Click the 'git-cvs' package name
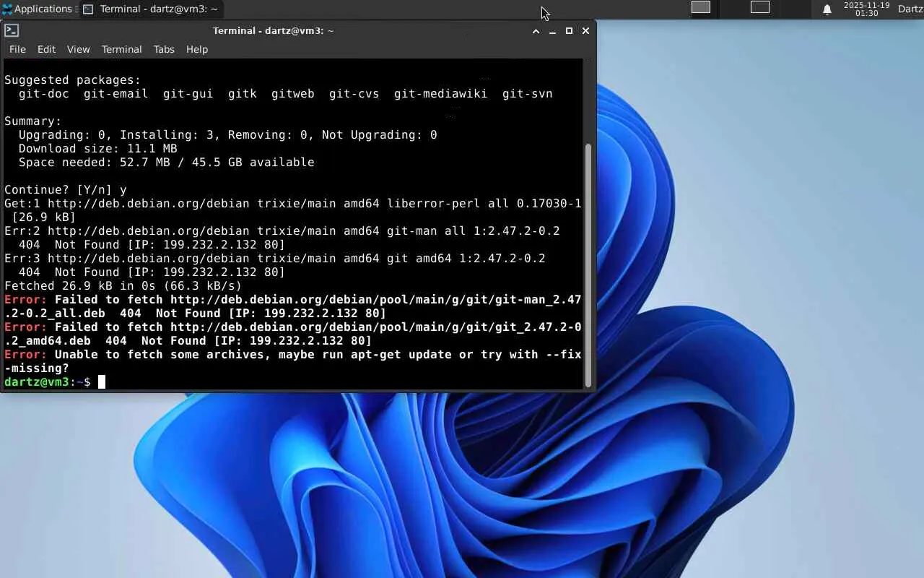This screenshot has width=924, height=578. click(x=354, y=94)
